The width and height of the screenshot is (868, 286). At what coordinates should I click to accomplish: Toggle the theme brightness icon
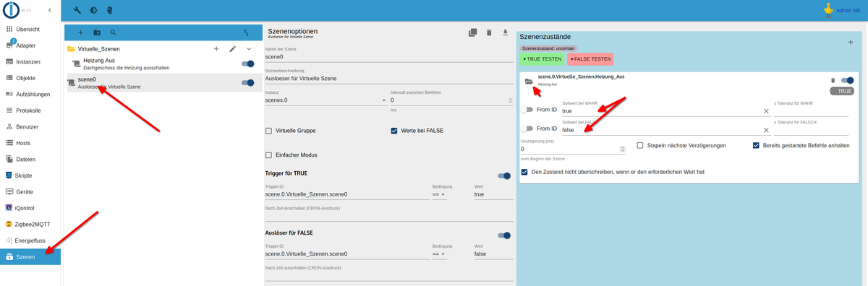93,11
